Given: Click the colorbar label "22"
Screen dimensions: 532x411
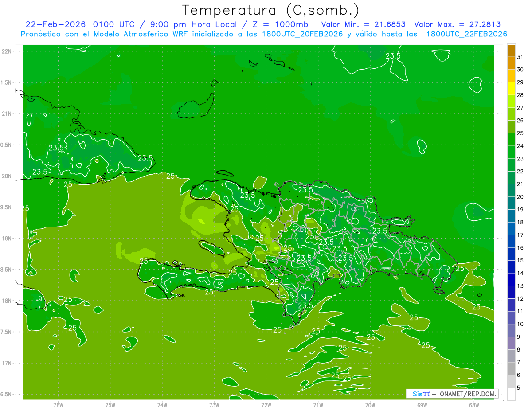Looking at the screenshot, I should click(520, 171).
